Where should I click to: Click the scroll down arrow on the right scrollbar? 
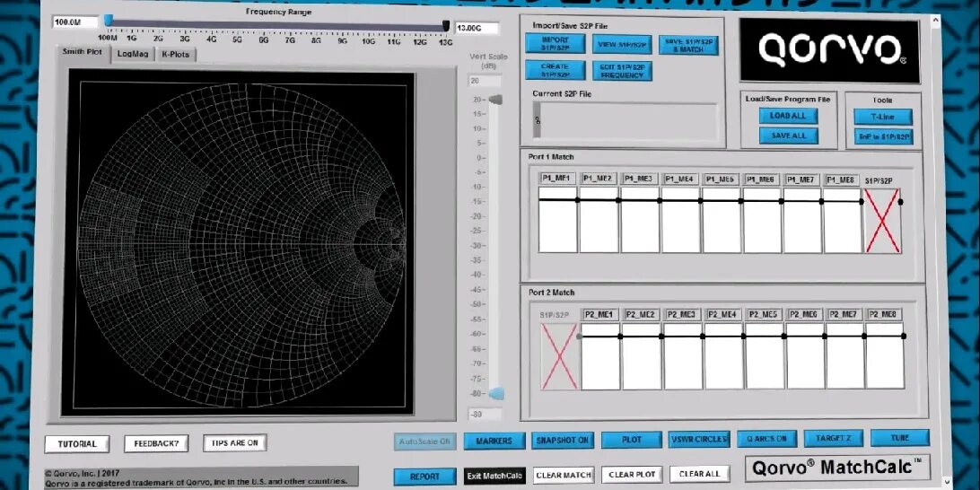948,482
